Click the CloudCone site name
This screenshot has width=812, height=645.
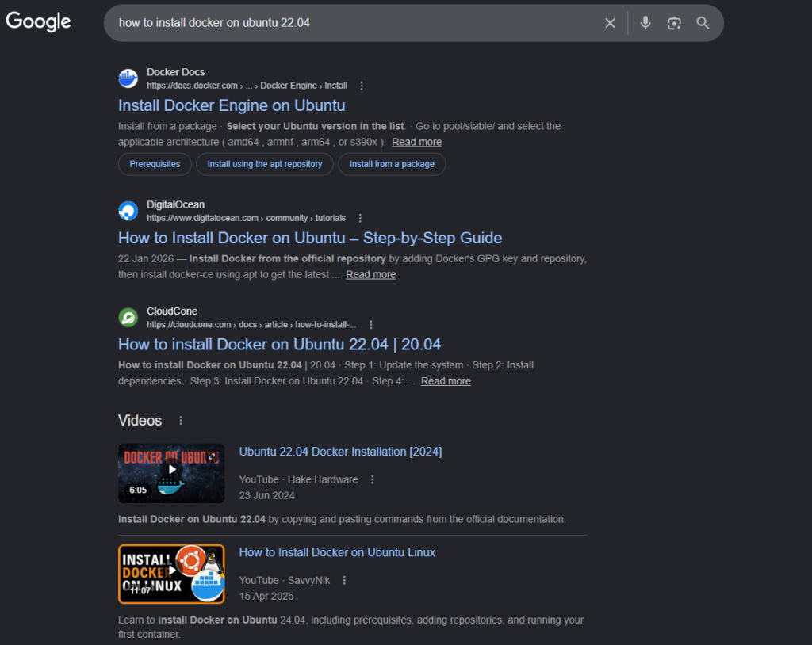pyautogui.click(x=172, y=311)
